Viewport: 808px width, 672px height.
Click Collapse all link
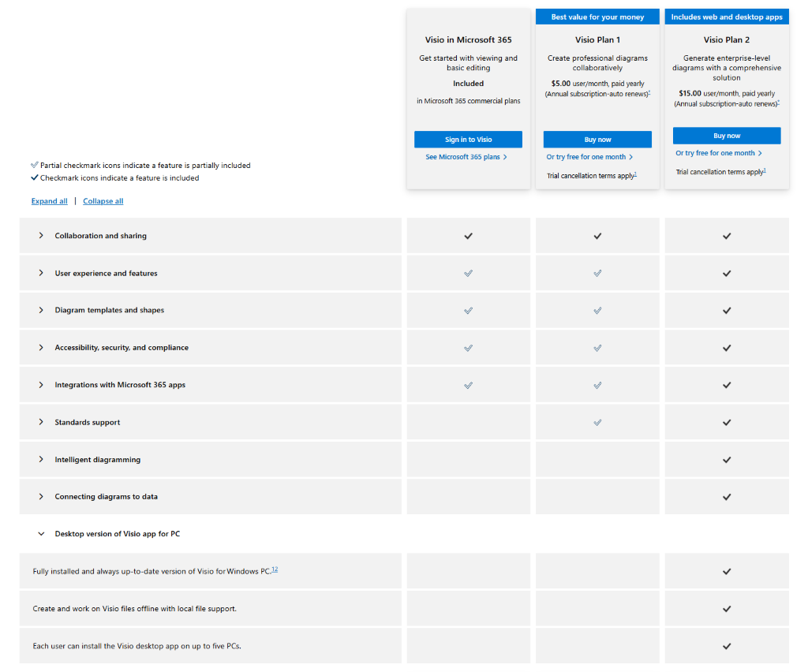tap(103, 201)
